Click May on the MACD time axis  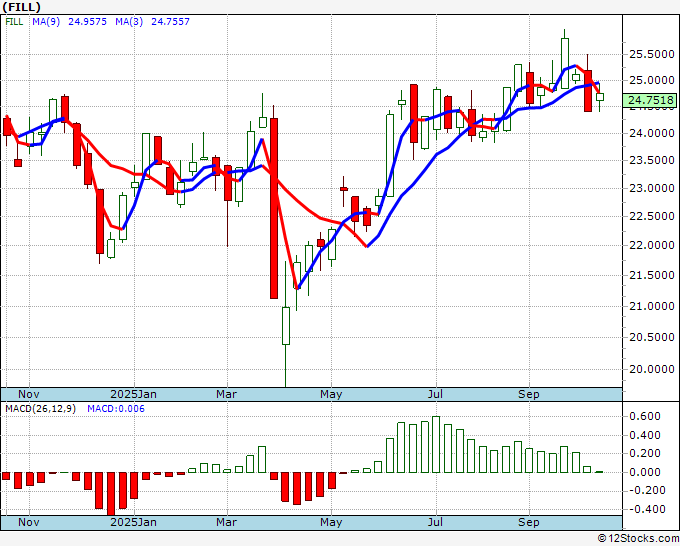331,522
